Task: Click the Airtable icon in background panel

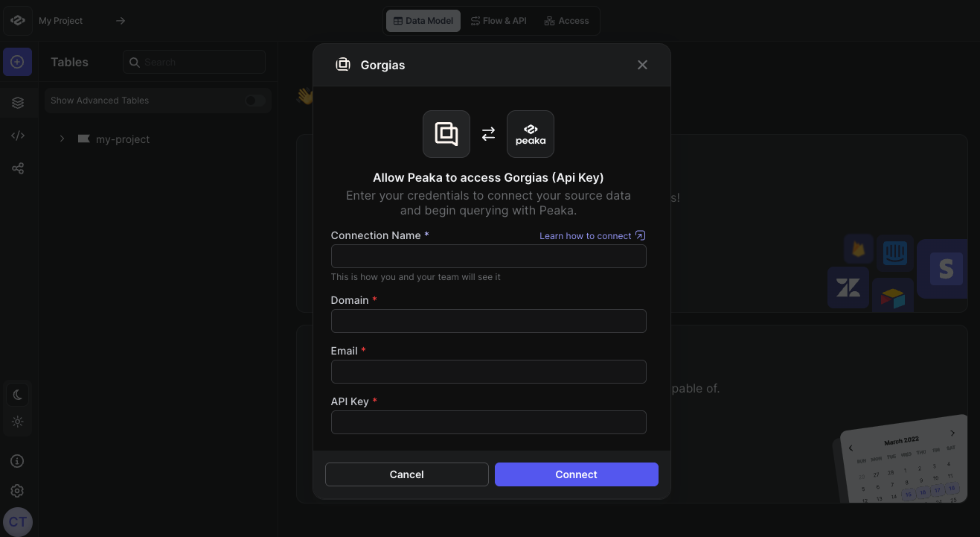Action: click(893, 296)
